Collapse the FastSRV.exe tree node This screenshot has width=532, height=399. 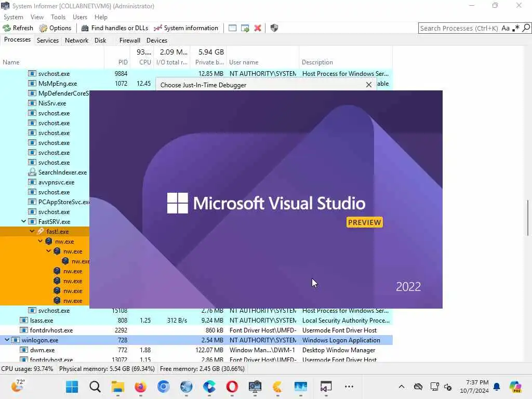[x=23, y=221]
